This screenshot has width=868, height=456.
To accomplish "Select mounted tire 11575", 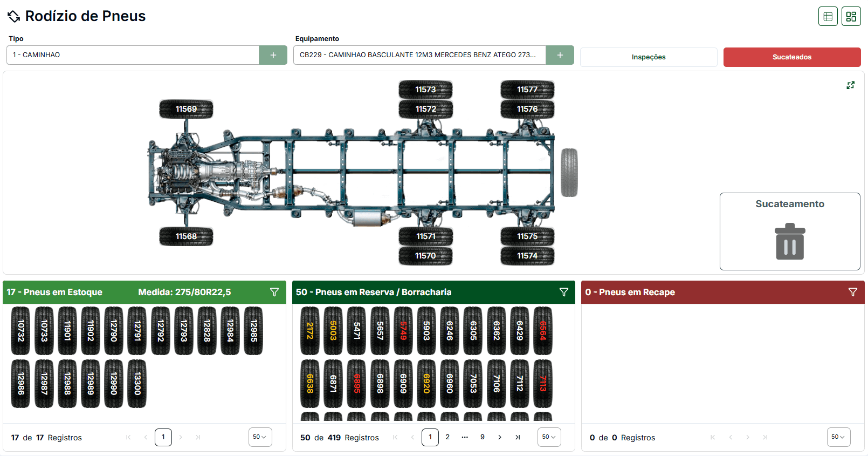I will point(527,236).
